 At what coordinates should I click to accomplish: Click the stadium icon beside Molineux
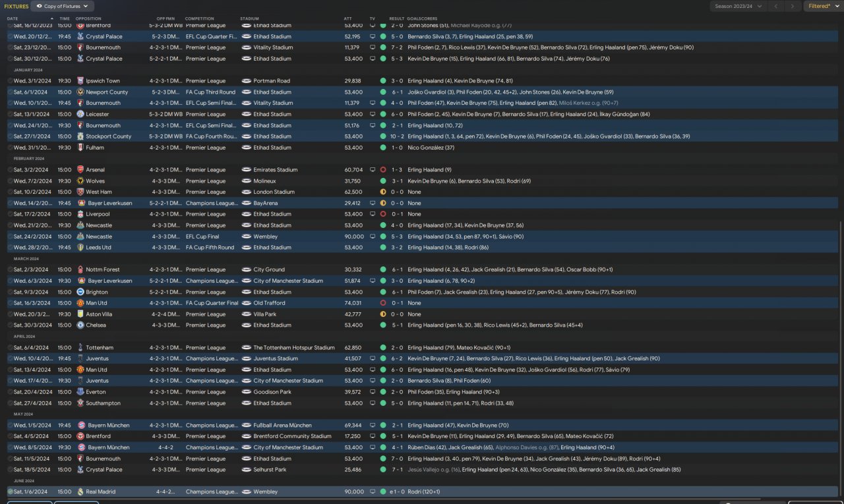(247, 181)
